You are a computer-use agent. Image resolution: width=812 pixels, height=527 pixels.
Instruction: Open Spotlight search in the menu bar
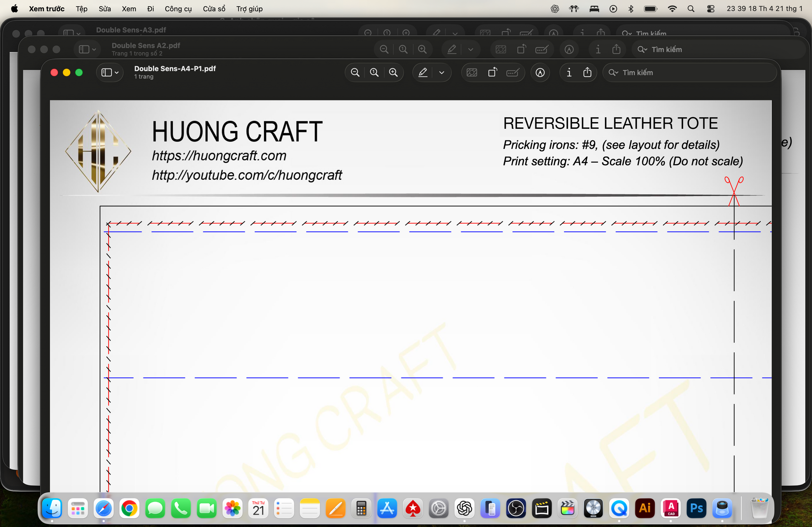pyautogui.click(x=691, y=9)
